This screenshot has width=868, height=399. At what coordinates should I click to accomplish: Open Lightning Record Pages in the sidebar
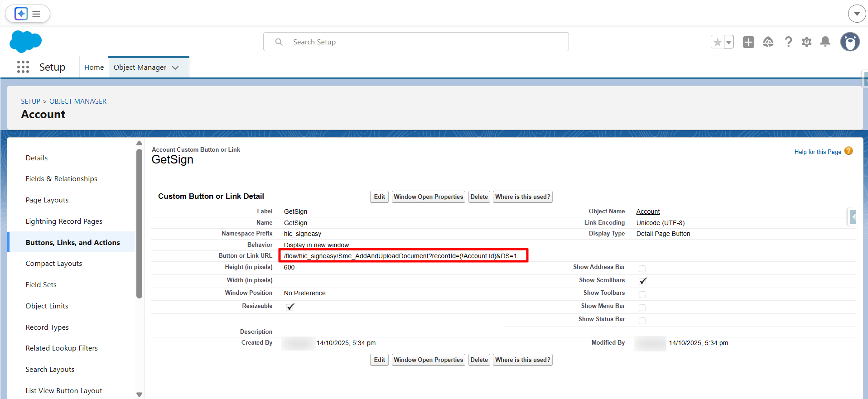64,221
